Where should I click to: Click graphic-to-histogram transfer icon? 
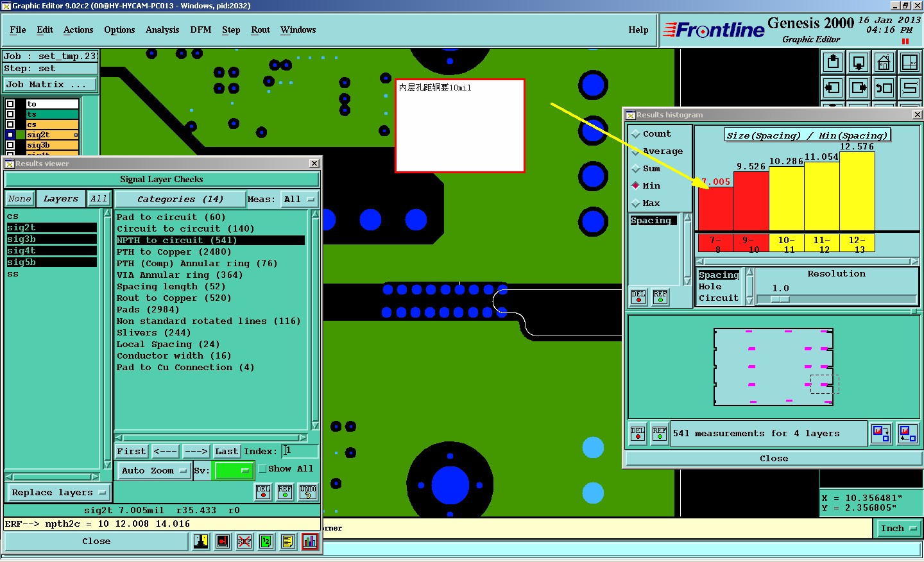pos(907,434)
